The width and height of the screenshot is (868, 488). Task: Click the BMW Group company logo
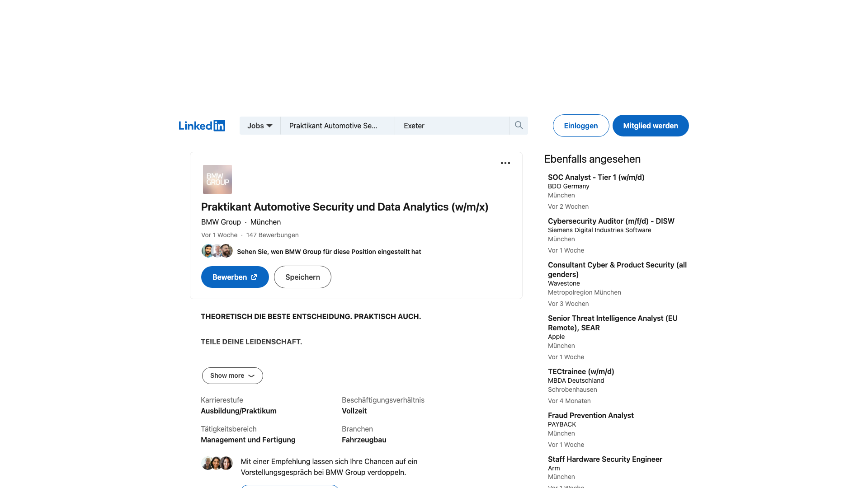pyautogui.click(x=217, y=179)
